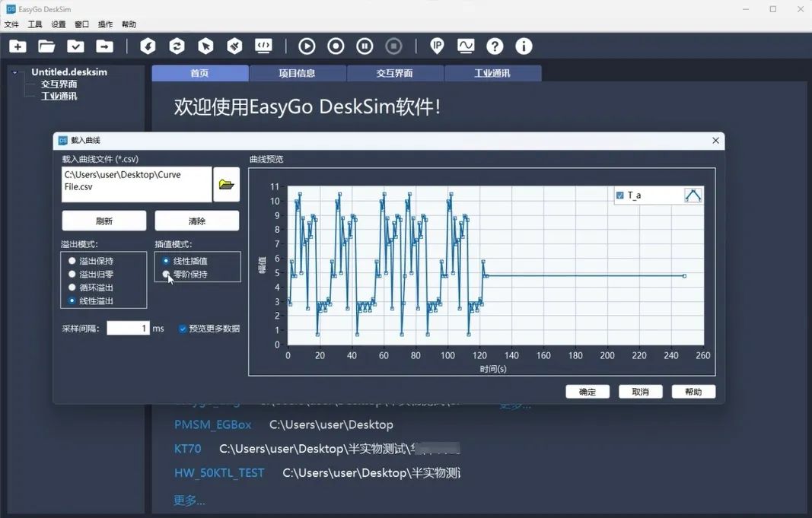Screen dimensions: 812x518
Task: Select 循环溢出 overflow mode
Action: click(91, 288)
